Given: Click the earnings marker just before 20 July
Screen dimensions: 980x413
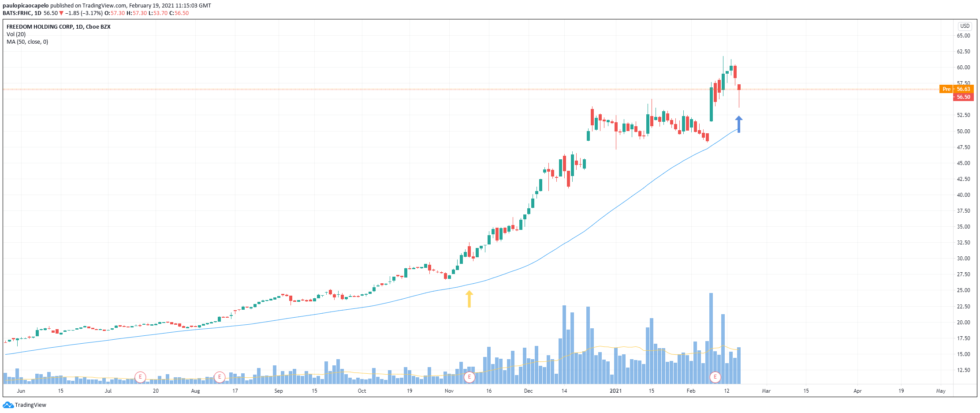Looking at the screenshot, I should pos(140,377).
